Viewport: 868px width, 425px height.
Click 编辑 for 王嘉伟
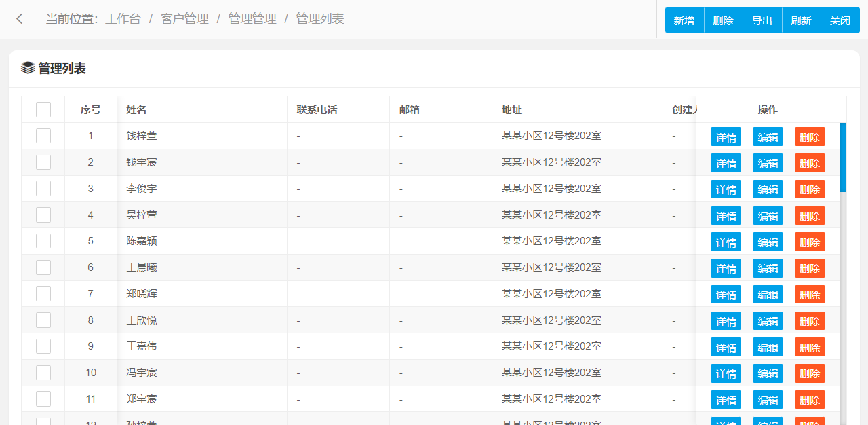(x=768, y=347)
